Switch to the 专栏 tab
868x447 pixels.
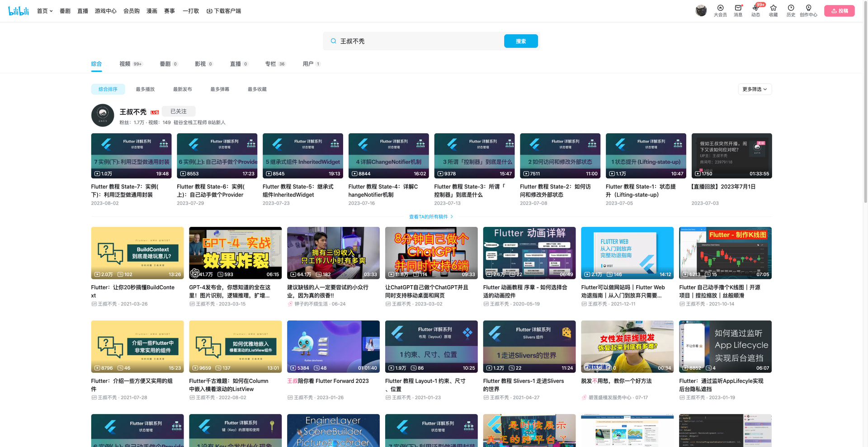[x=275, y=64]
